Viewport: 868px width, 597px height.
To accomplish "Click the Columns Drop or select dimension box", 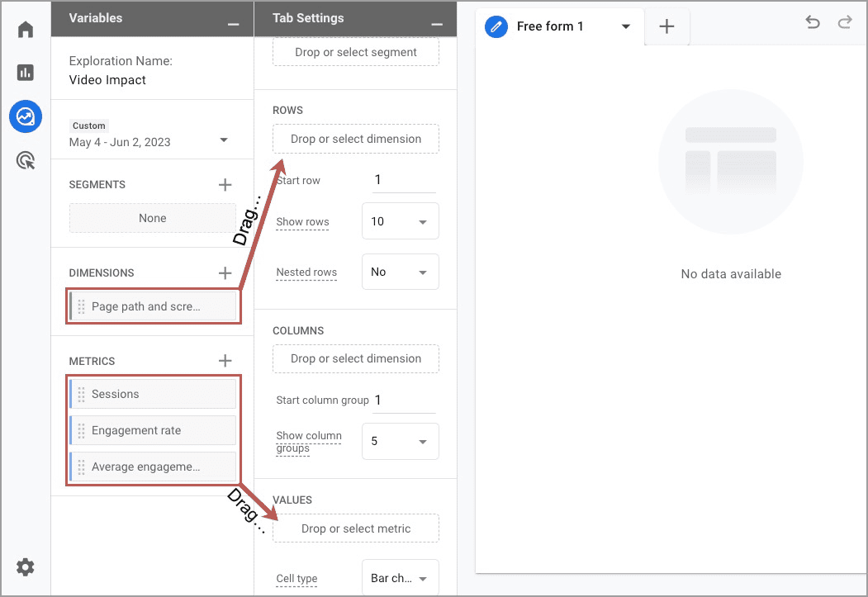I will [x=356, y=358].
